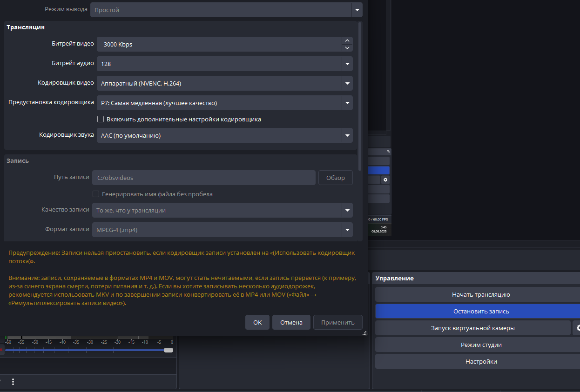Decrease video bitrate with down arrow
This screenshot has width=580, height=392.
pyautogui.click(x=347, y=48)
